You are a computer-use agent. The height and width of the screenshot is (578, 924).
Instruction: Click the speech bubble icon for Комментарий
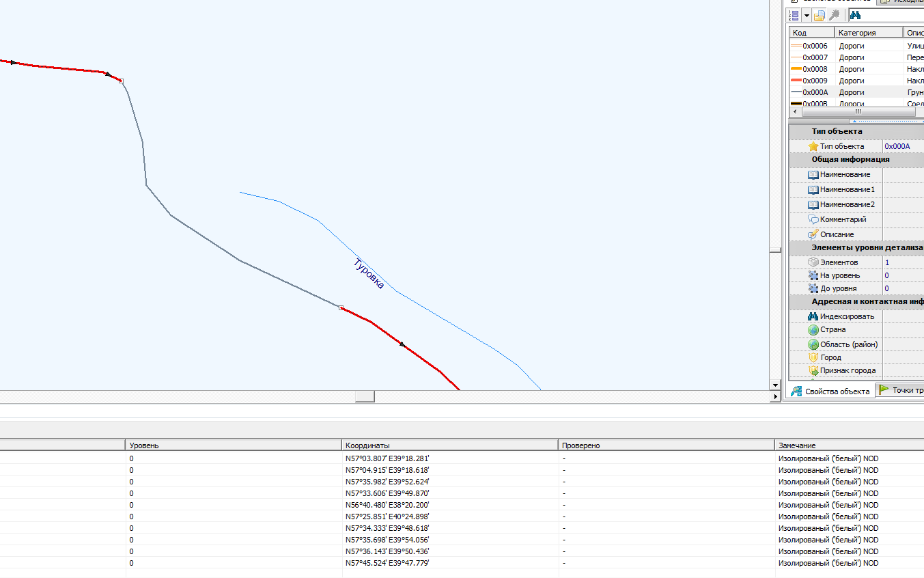(x=813, y=220)
